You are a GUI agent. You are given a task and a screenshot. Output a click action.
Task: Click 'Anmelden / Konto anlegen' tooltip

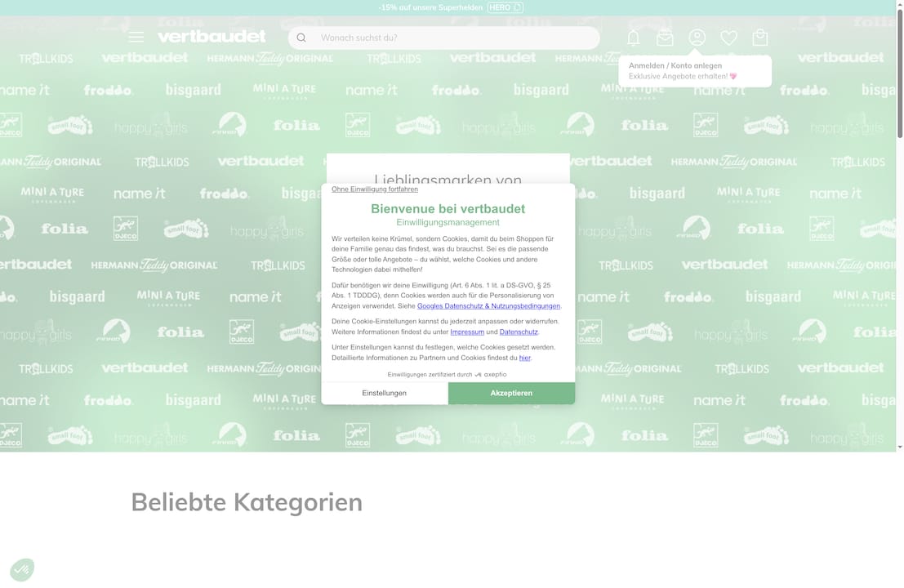click(675, 65)
